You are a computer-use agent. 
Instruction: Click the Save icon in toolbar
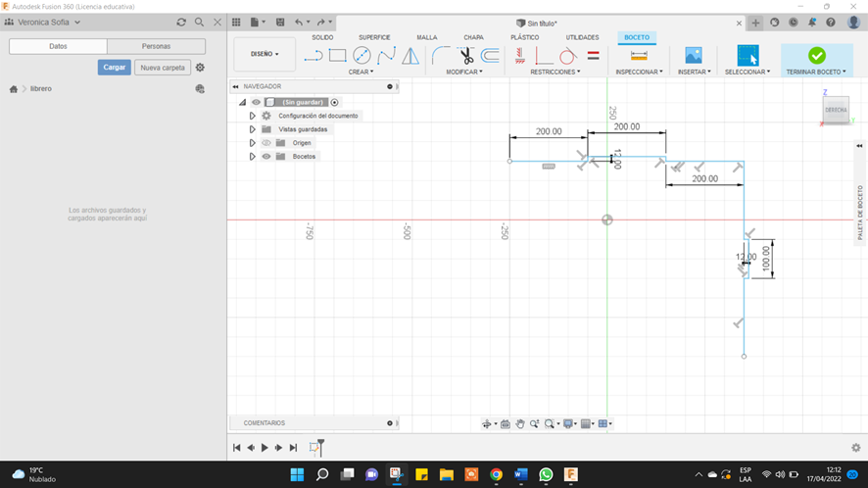pyautogui.click(x=280, y=23)
